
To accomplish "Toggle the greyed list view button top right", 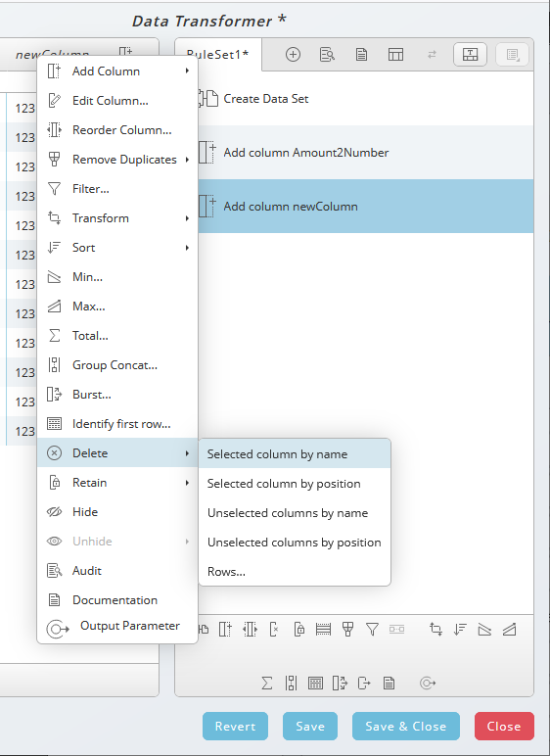I will [512, 55].
